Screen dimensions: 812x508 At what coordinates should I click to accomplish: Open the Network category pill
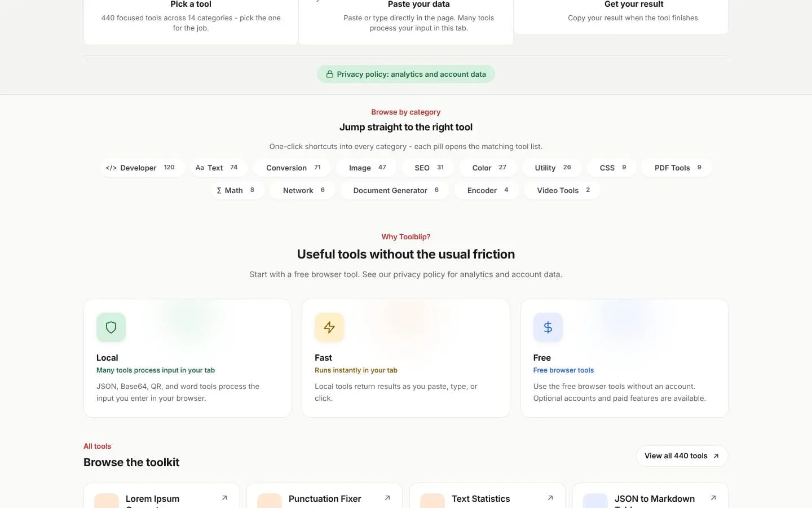coord(302,190)
